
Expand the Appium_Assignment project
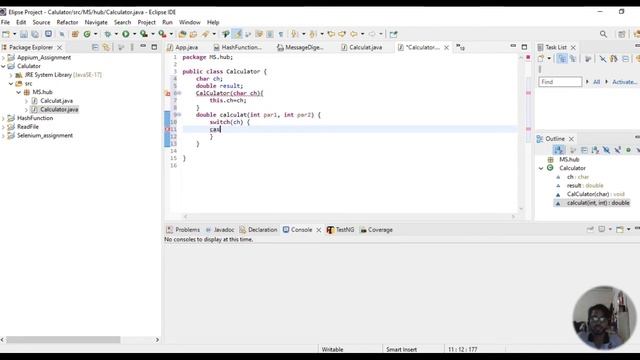click(4, 58)
